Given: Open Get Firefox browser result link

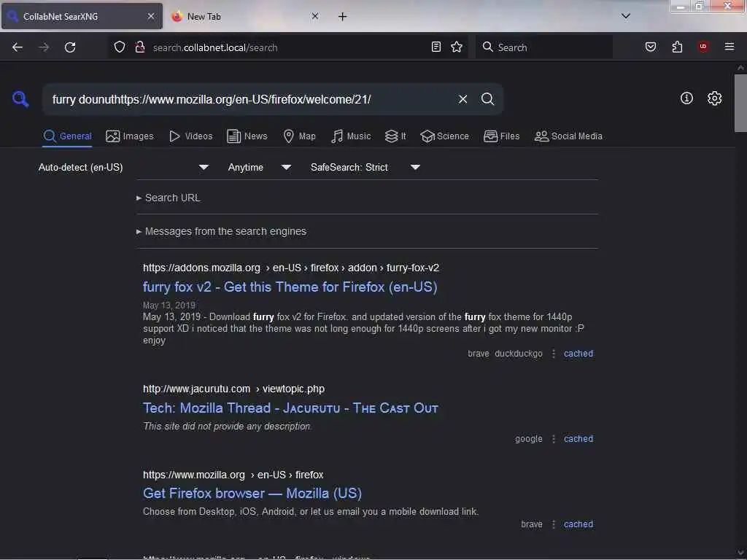Looking at the screenshot, I should point(252,494).
